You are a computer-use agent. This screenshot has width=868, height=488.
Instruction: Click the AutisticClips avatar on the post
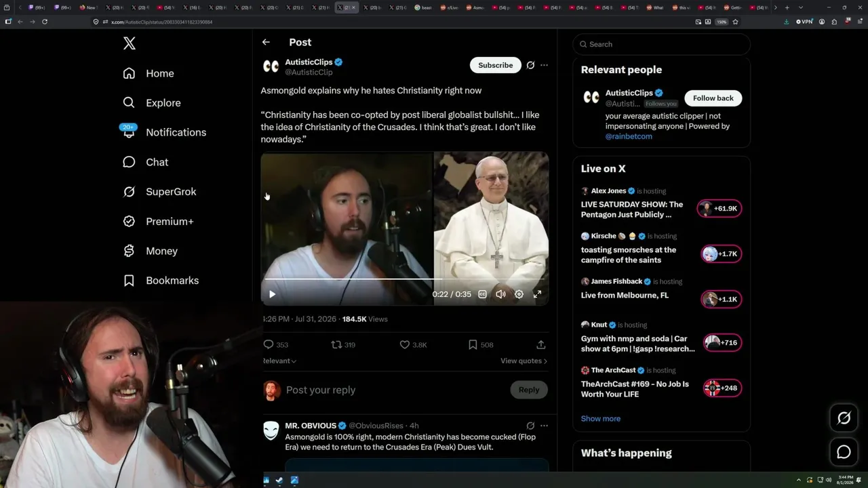271,66
